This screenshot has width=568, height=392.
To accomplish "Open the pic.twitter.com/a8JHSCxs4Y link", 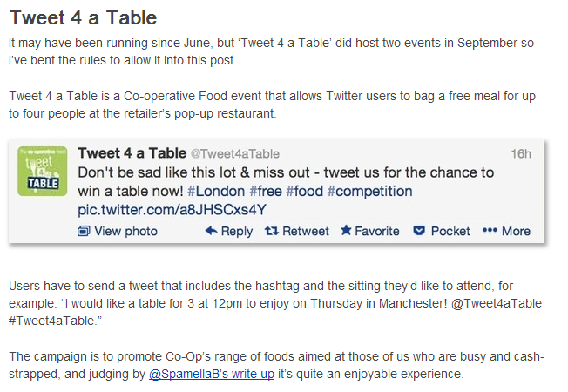I will pos(172,210).
